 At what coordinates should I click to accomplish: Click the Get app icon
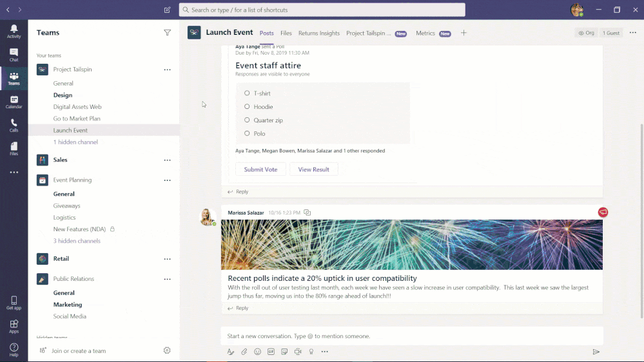click(14, 303)
